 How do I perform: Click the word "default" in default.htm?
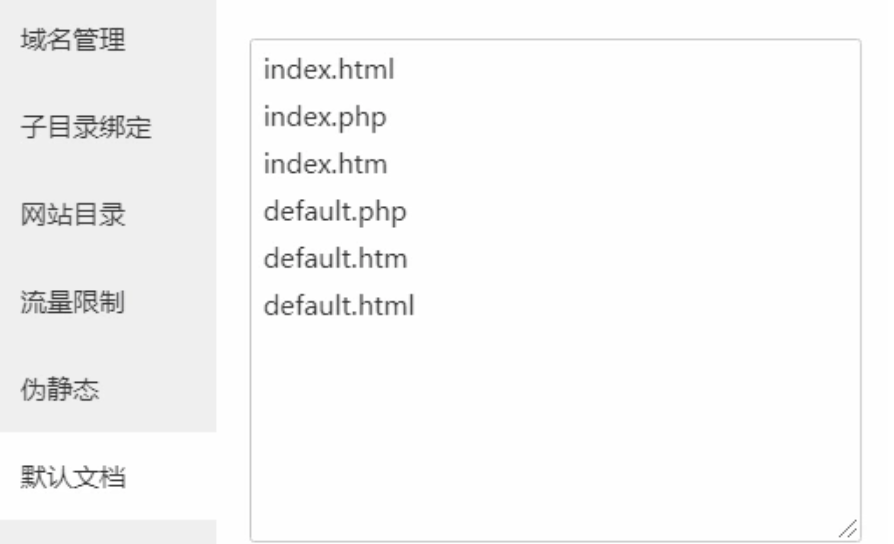tap(298, 258)
